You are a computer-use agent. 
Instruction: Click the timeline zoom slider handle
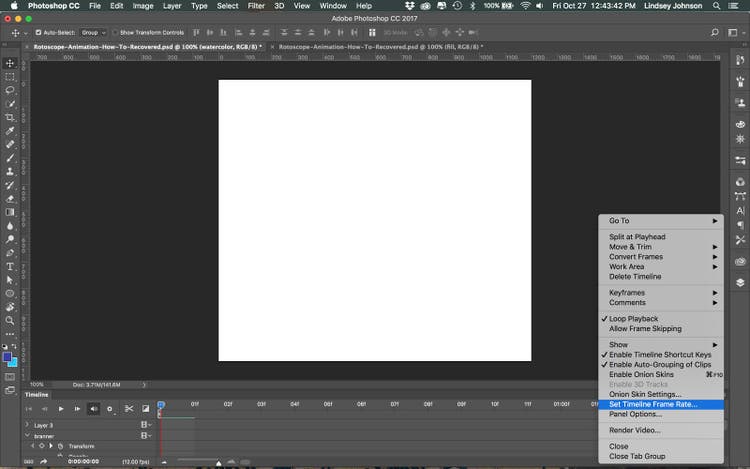click(x=219, y=463)
